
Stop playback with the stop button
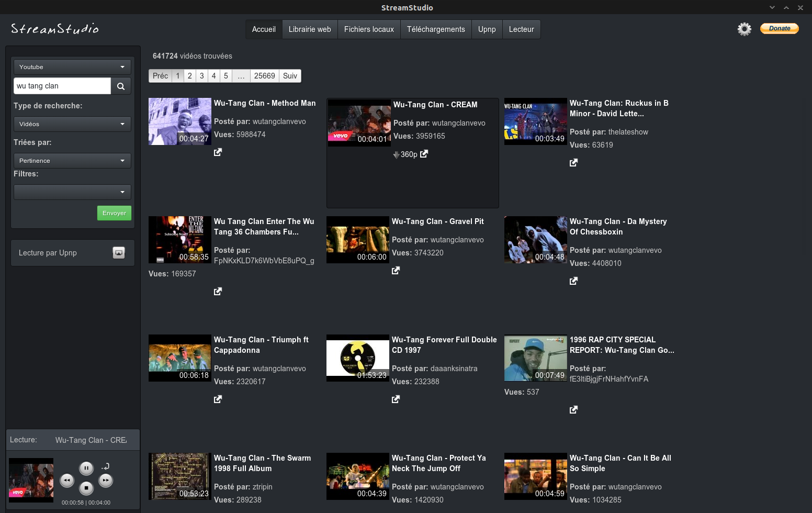tap(86, 488)
